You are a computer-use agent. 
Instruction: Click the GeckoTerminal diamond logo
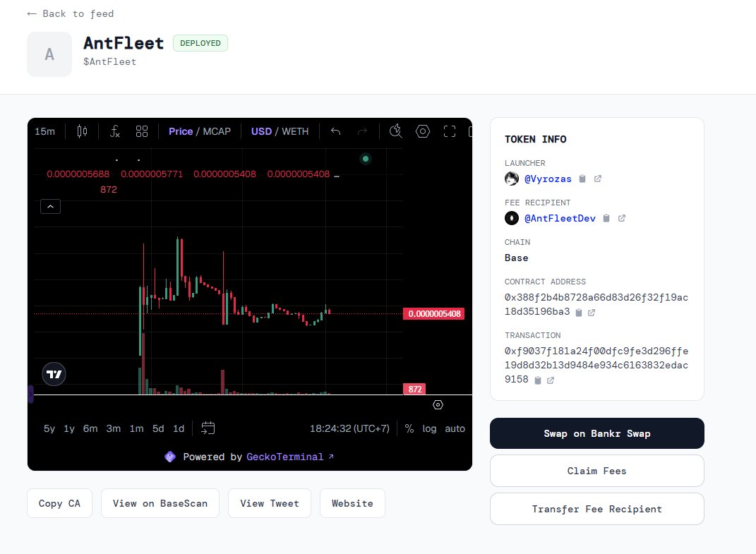[170, 457]
